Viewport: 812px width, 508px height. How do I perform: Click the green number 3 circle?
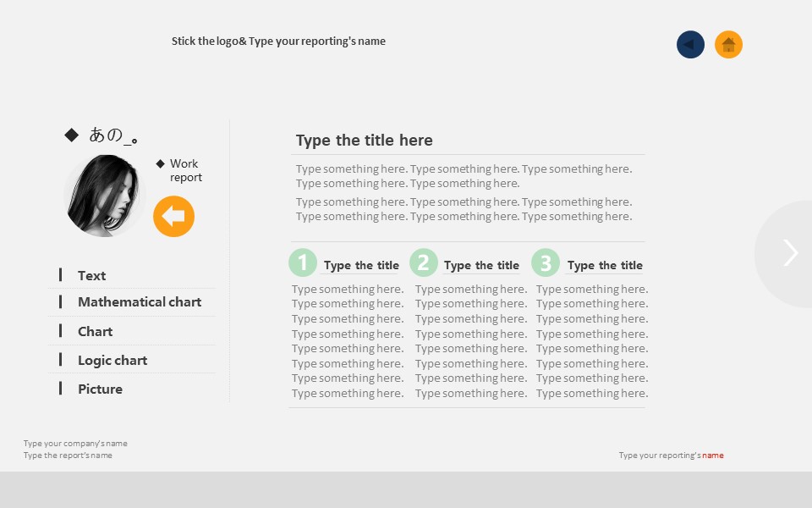tap(546, 262)
